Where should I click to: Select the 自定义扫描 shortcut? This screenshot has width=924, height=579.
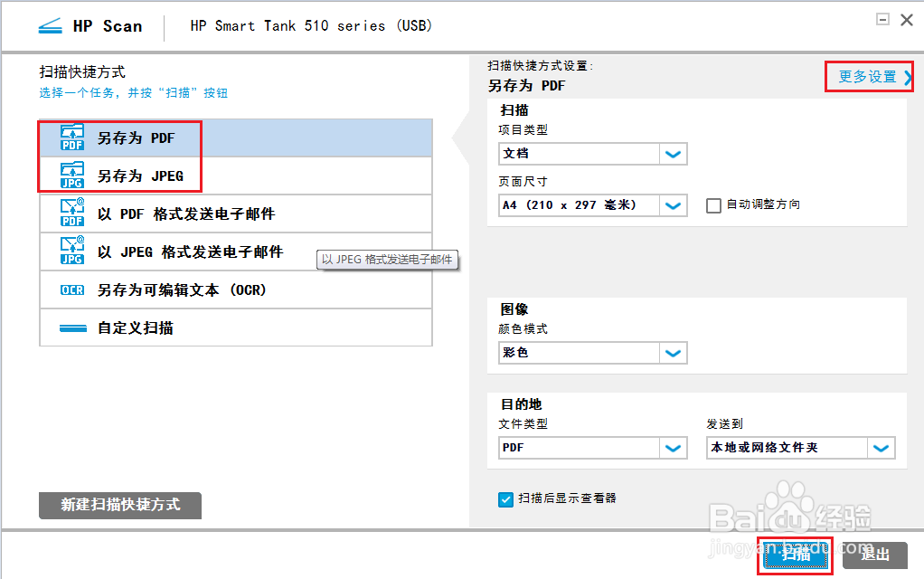tap(236, 327)
